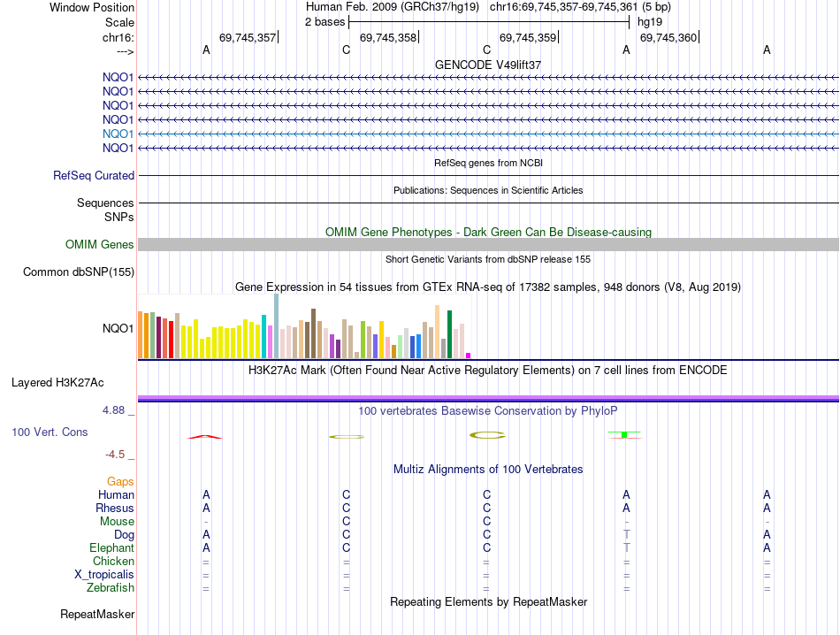The image size is (840, 635).
Task: Click 'Short Genetic Variants from dbSNP release 155'
Action: tap(488, 259)
